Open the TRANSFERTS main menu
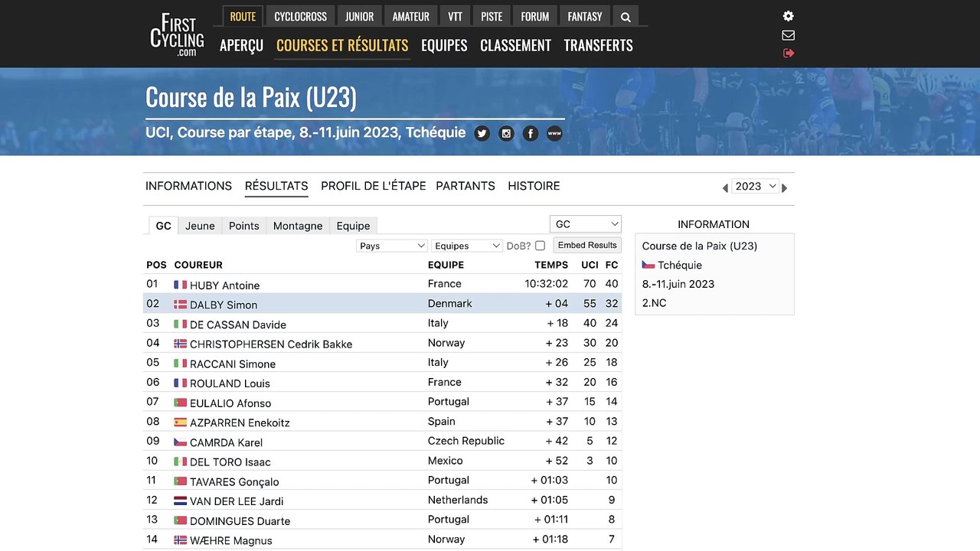This screenshot has width=980, height=551. pos(598,45)
